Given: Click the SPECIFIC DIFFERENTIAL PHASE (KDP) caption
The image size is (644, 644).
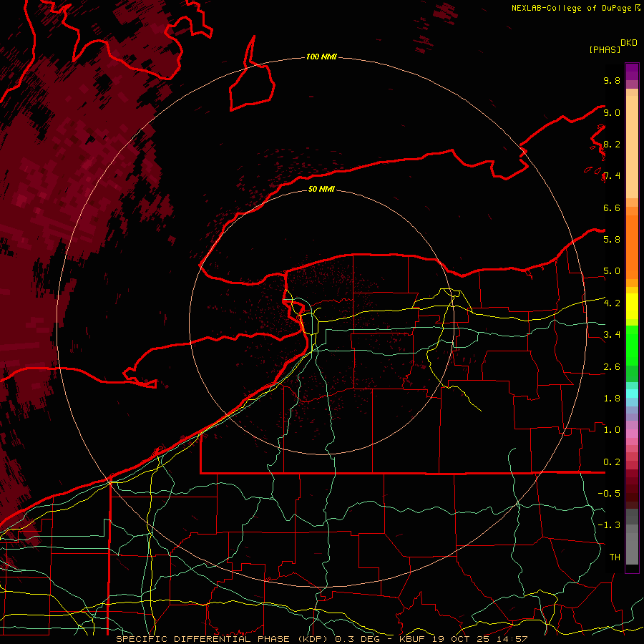Looking at the screenshot, I should [224, 639].
